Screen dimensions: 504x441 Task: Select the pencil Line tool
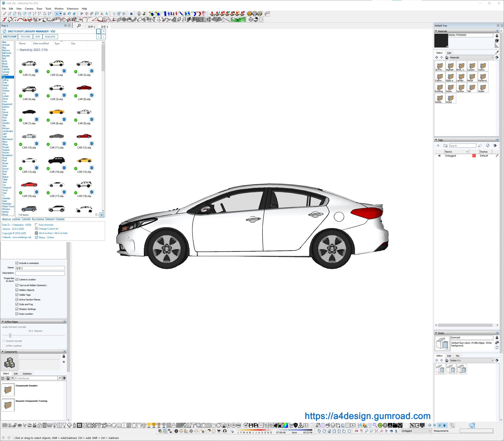coord(5,14)
